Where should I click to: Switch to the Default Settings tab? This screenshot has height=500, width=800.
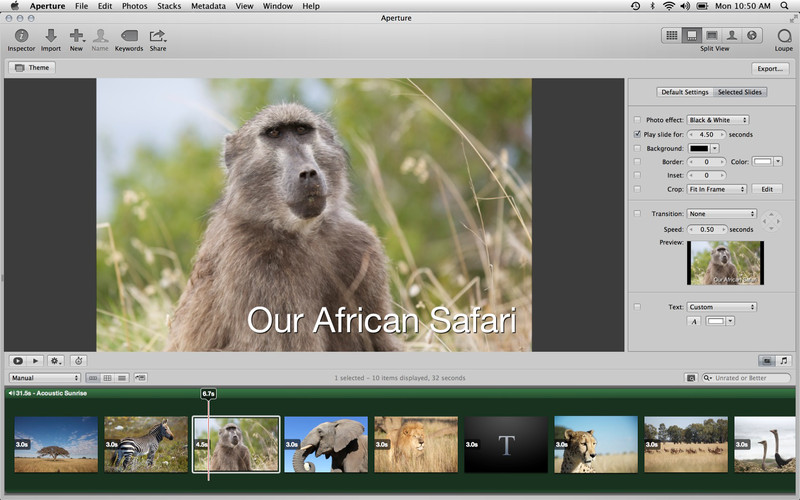[x=685, y=92]
